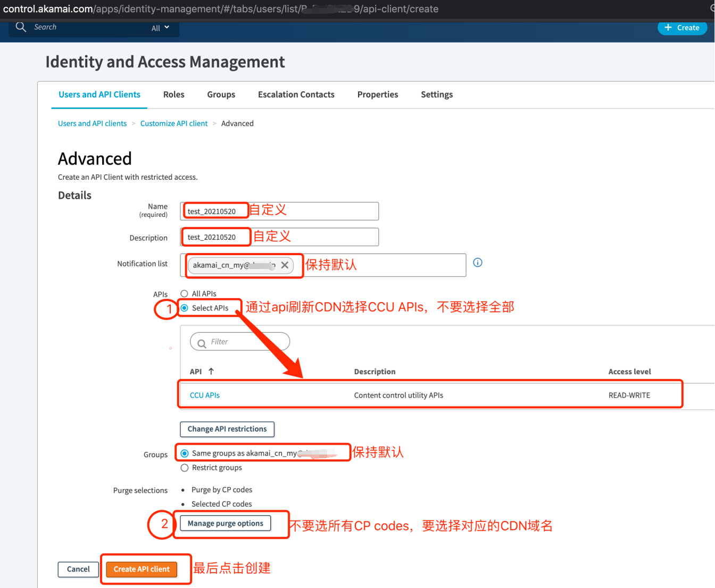Remove the akamai_cn_my notification chip
Image resolution: width=715 pixels, height=588 pixels.
(285, 265)
